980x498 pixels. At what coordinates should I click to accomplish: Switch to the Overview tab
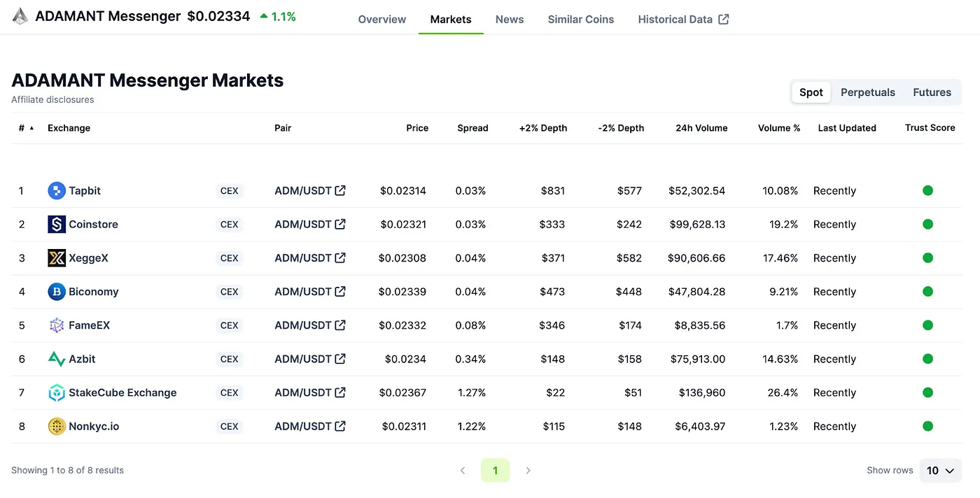coord(382,20)
